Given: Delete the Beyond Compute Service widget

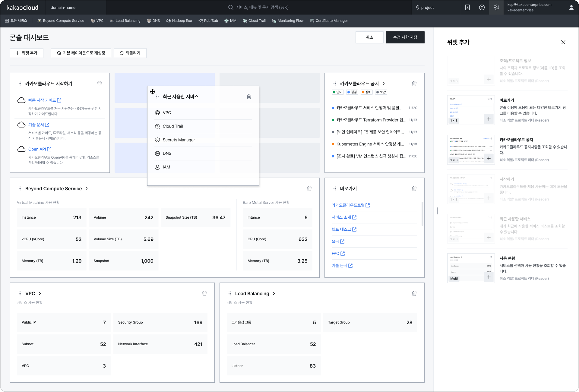Looking at the screenshot, I should pyautogui.click(x=309, y=188).
